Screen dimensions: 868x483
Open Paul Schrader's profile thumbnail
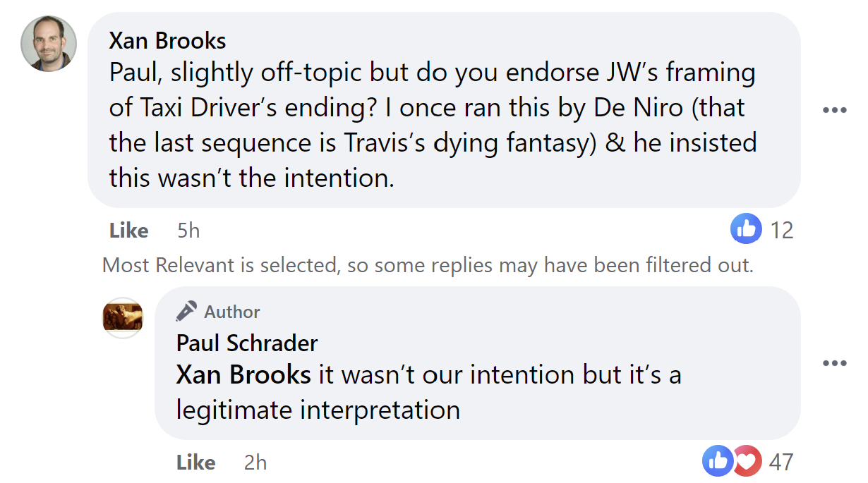123,317
